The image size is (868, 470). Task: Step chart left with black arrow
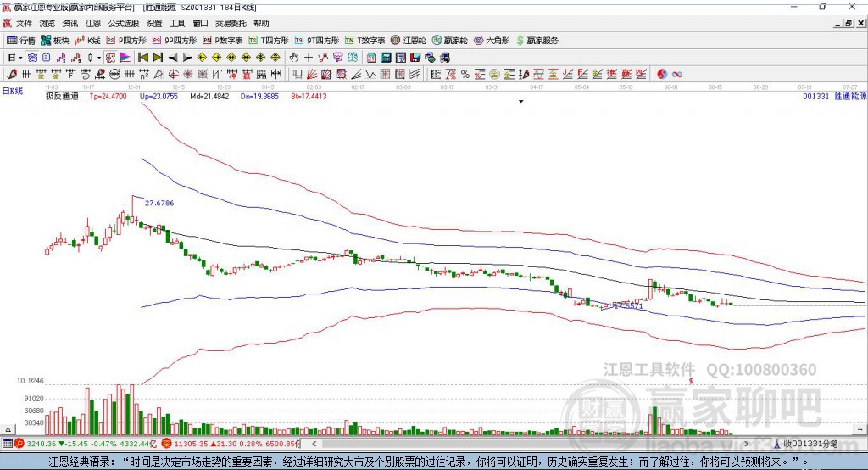click(x=173, y=57)
